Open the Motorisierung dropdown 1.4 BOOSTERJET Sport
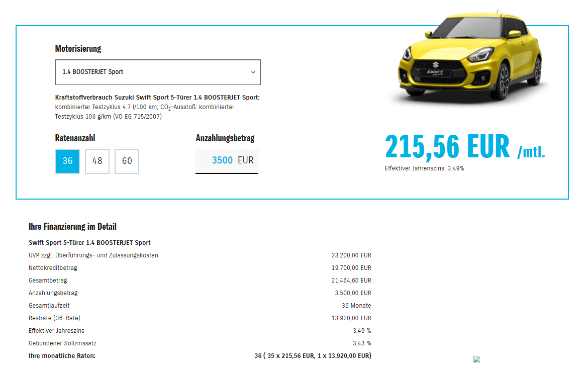 point(157,72)
